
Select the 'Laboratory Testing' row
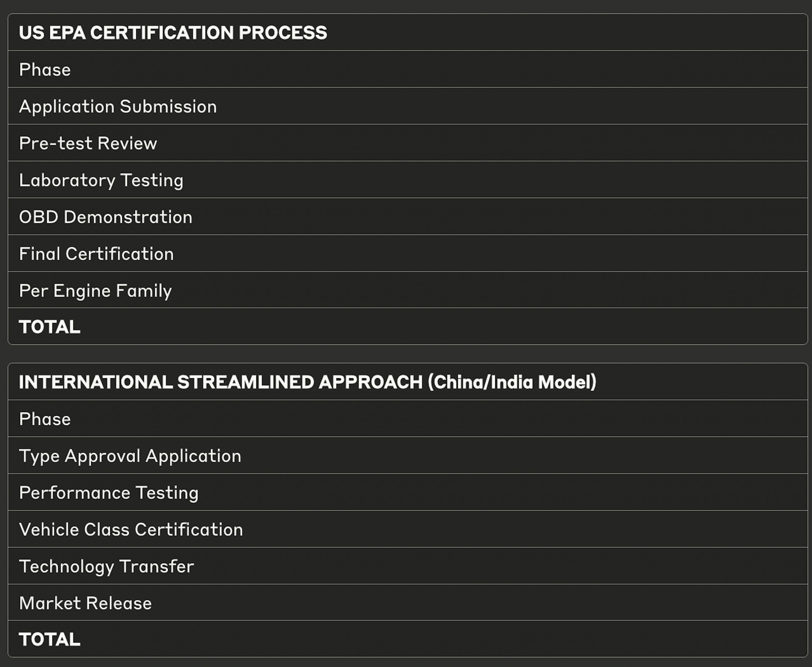click(407, 180)
